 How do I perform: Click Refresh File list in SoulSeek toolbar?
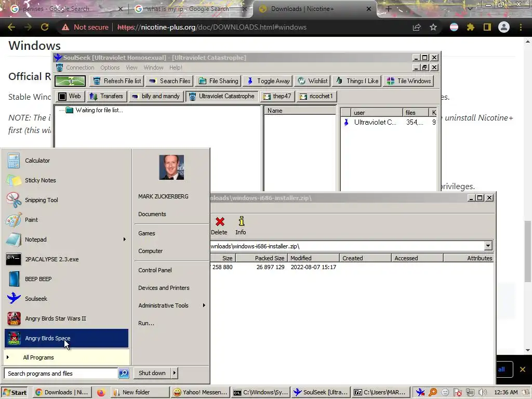(x=117, y=81)
